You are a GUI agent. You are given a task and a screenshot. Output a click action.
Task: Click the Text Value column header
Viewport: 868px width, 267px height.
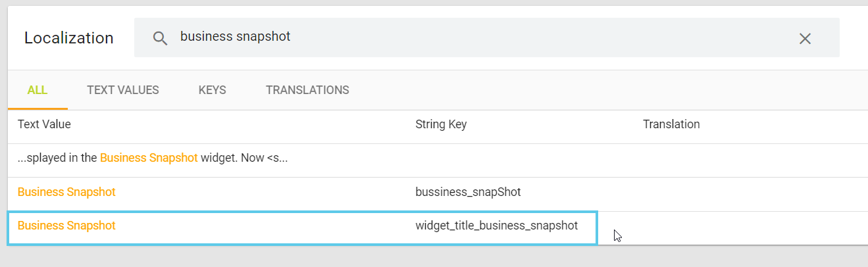44,124
